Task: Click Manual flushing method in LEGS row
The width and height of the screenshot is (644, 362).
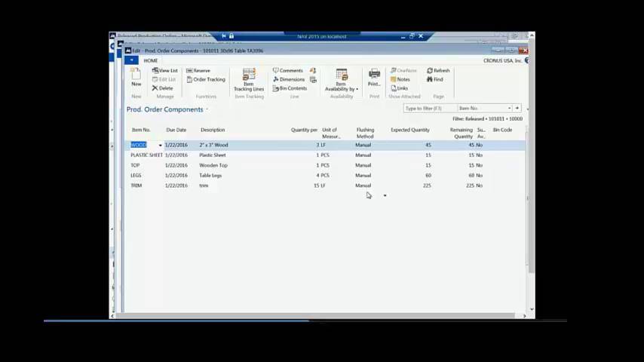Action: click(x=363, y=176)
